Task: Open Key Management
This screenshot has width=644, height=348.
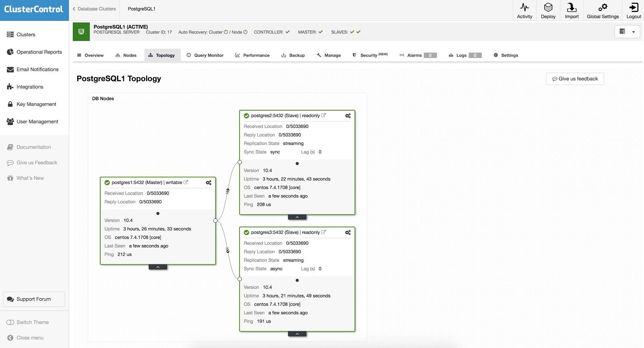Action: [x=31, y=104]
